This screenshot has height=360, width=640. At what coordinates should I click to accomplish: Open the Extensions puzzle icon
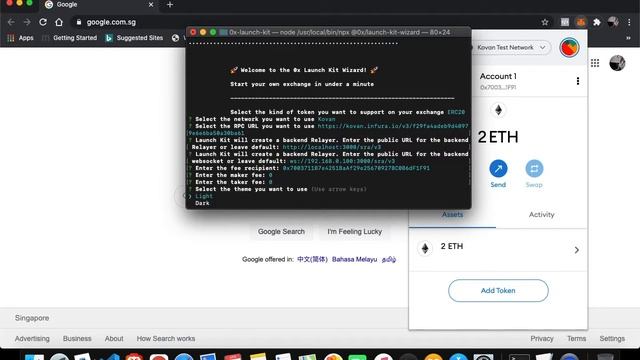(x=597, y=22)
